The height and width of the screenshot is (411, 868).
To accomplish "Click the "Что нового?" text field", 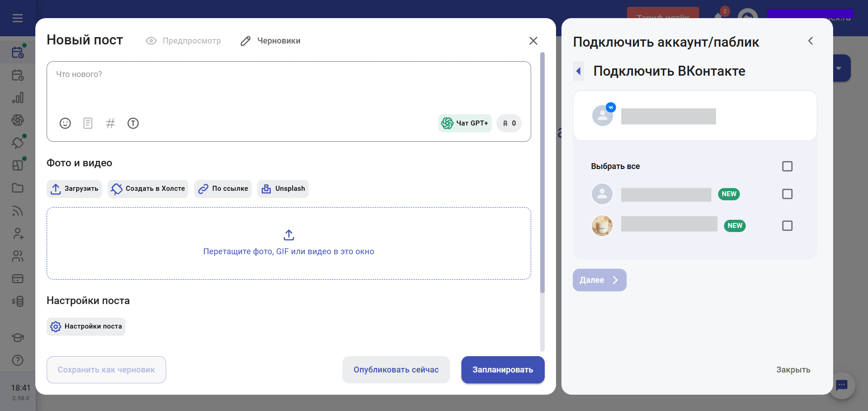I will coord(289,102).
